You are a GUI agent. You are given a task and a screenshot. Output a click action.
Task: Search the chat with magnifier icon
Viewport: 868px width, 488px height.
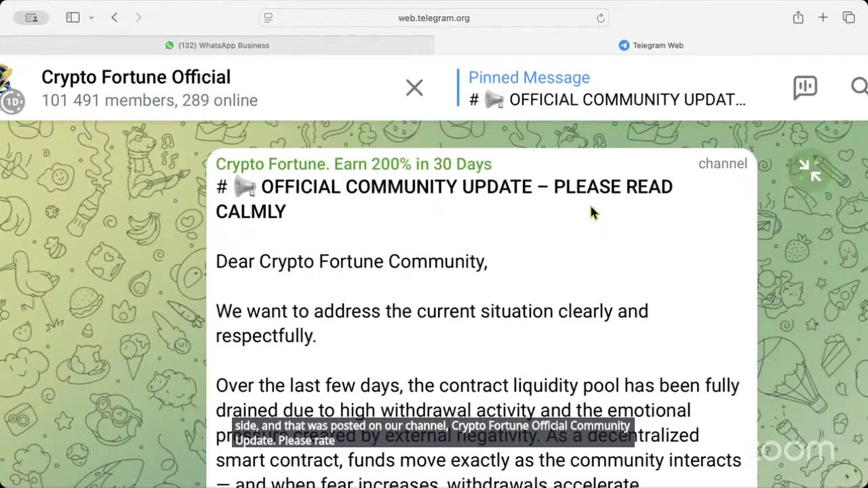[859, 87]
